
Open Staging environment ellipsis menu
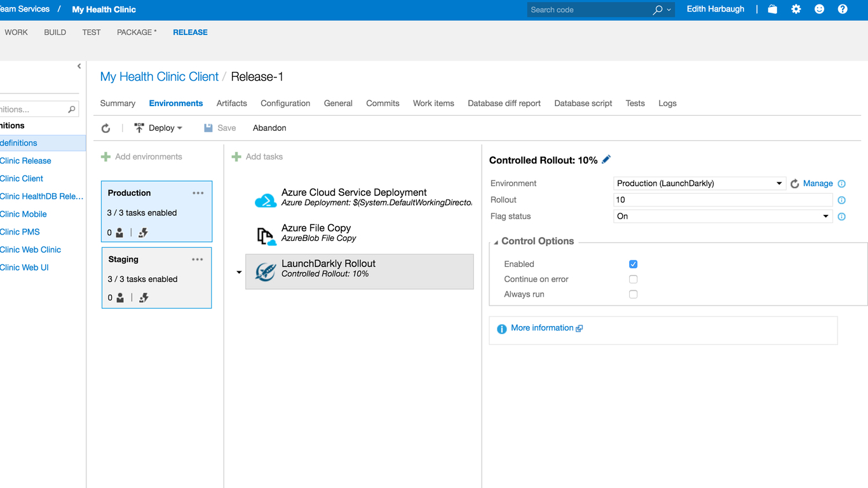(x=198, y=259)
